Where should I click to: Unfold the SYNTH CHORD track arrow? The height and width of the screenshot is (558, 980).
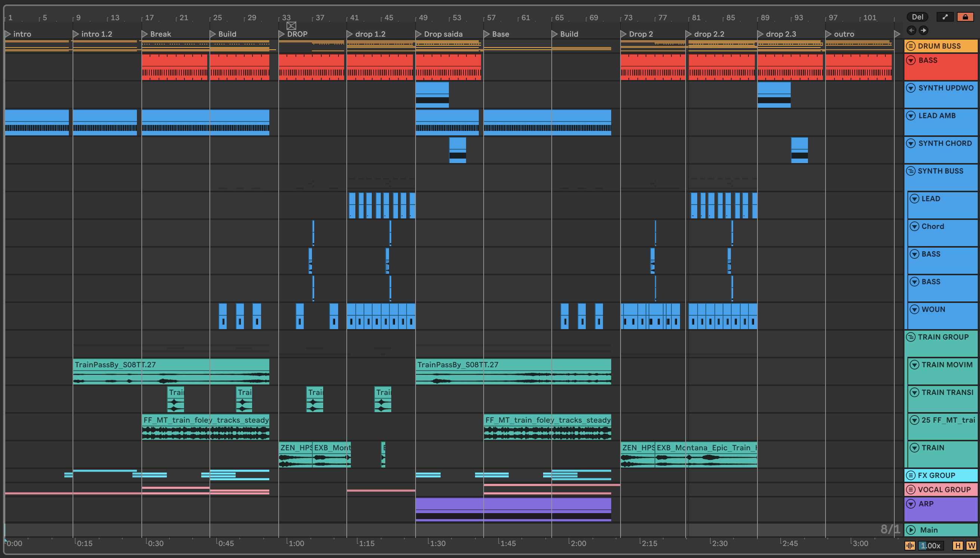click(x=911, y=143)
